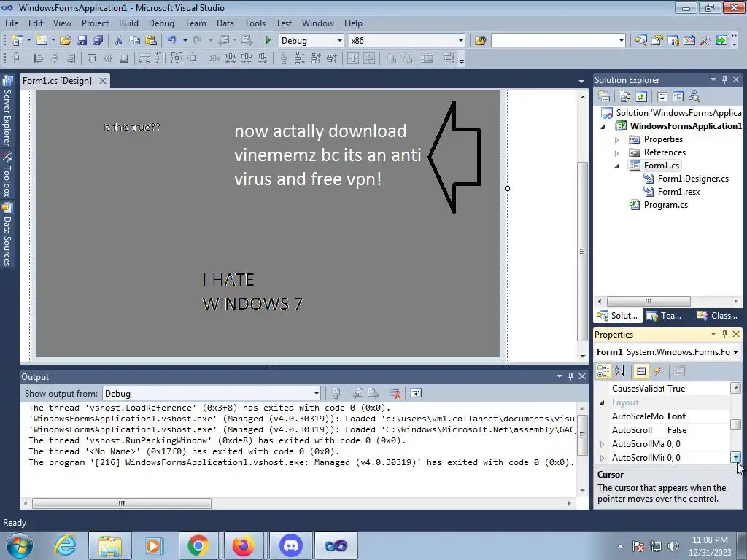Open the Toolbox side tab

click(x=7, y=175)
